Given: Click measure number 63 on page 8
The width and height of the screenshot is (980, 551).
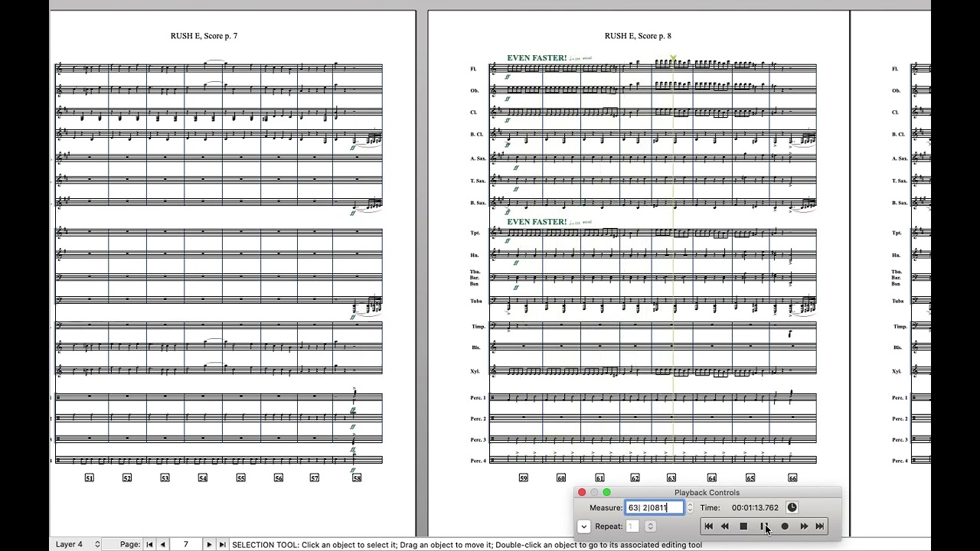Looking at the screenshot, I should [x=671, y=478].
